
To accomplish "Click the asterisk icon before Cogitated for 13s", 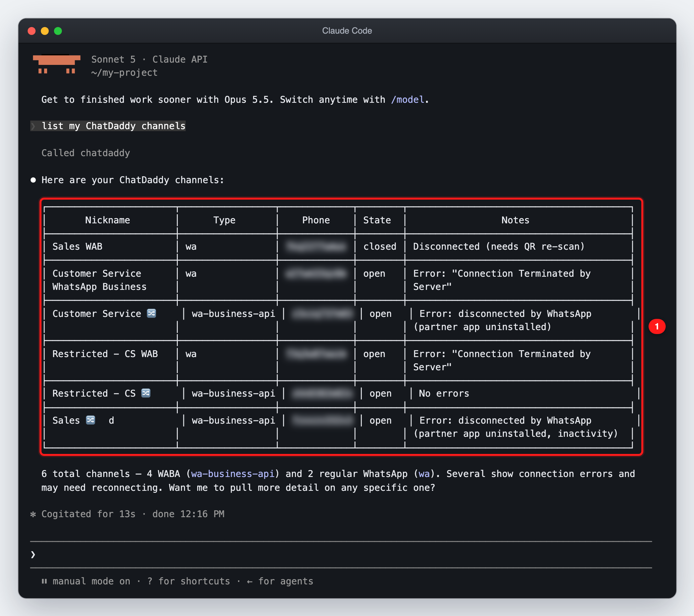I will click(x=33, y=514).
